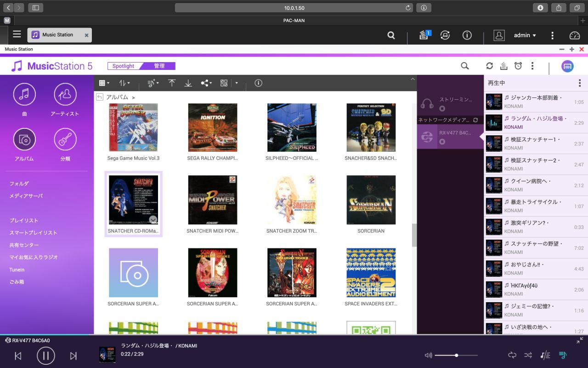Image resolution: width=588 pixels, height=368 pixels.
Task: Click the refresh library icon
Action: pos(489,66)
